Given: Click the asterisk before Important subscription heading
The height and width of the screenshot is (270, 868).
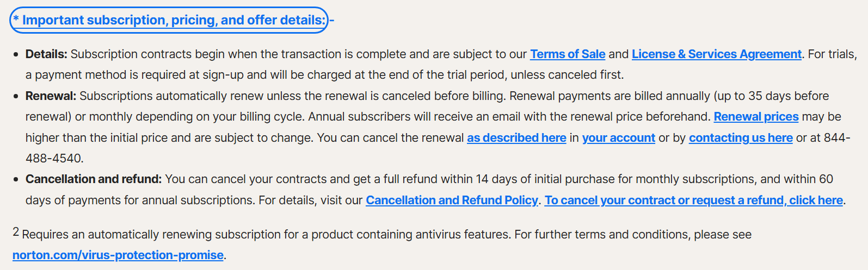Looking at the screenshot, I should click(x=16, y=20).
